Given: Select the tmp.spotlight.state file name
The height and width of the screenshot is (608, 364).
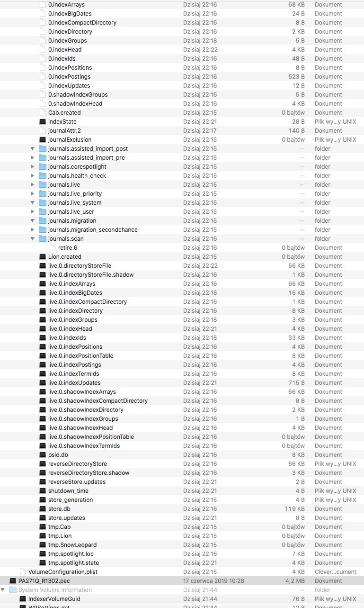Looking at the screenshot, I should pos(73,563).
